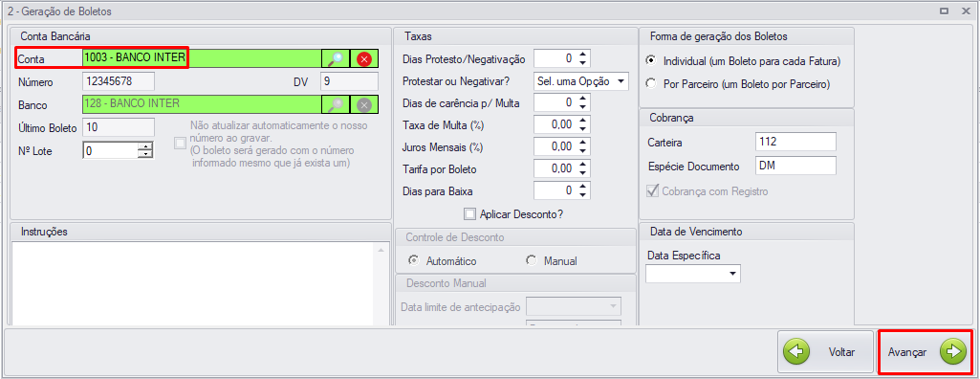Select Por Parceiro boleto generation option
Screen dimensions: 980x379
pyautogui.click(x=651, y=83)
